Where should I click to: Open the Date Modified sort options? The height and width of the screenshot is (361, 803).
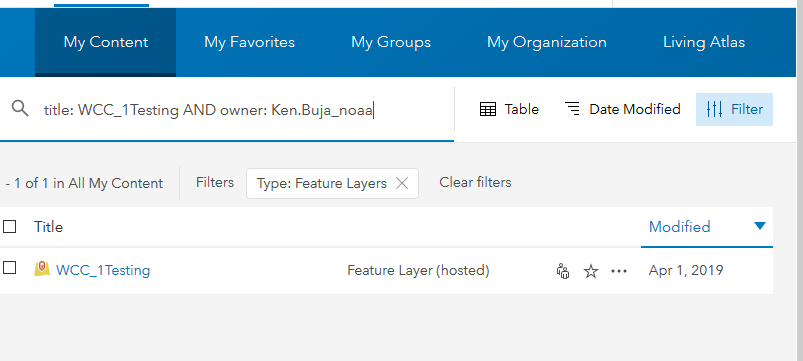point(622,109)
